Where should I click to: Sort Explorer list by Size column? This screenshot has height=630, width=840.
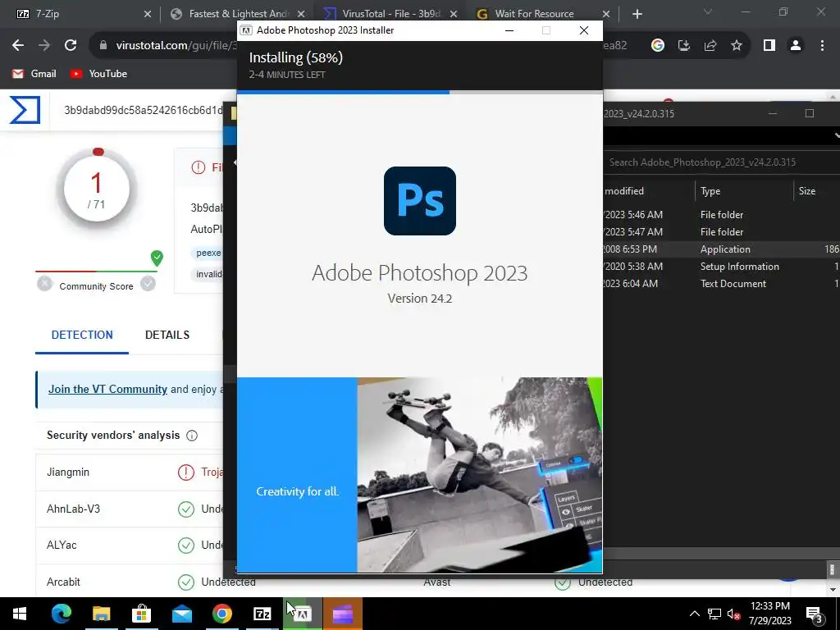click(x=816, y=191)
